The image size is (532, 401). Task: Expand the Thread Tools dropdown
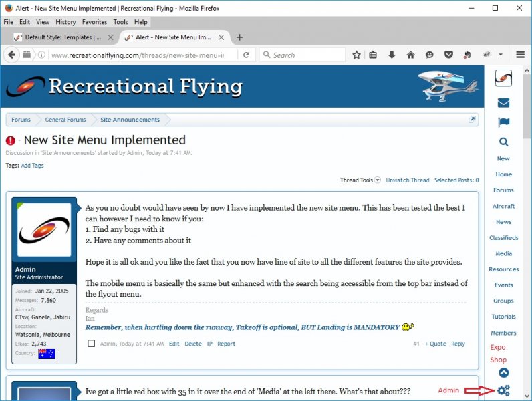360,180
